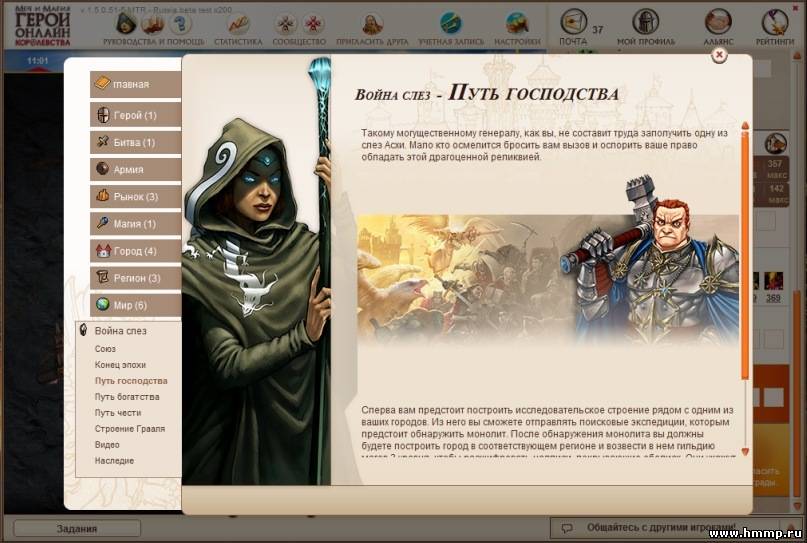Select Путь богатства subtopic
The width and height of the screenshot is (807, 543).
pyautogui.click(x=127, y=397)
